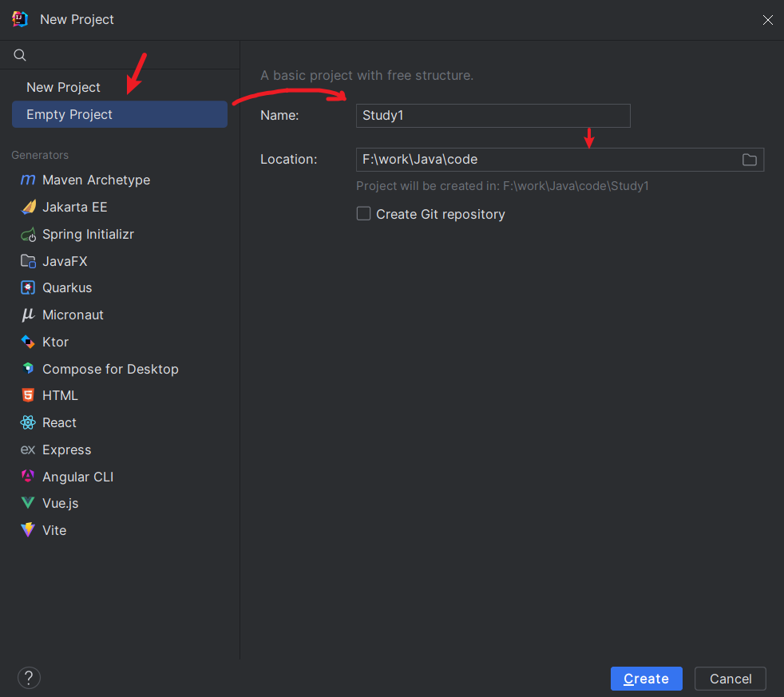Open the folder browse icon for Location

[x=749, y=160]
